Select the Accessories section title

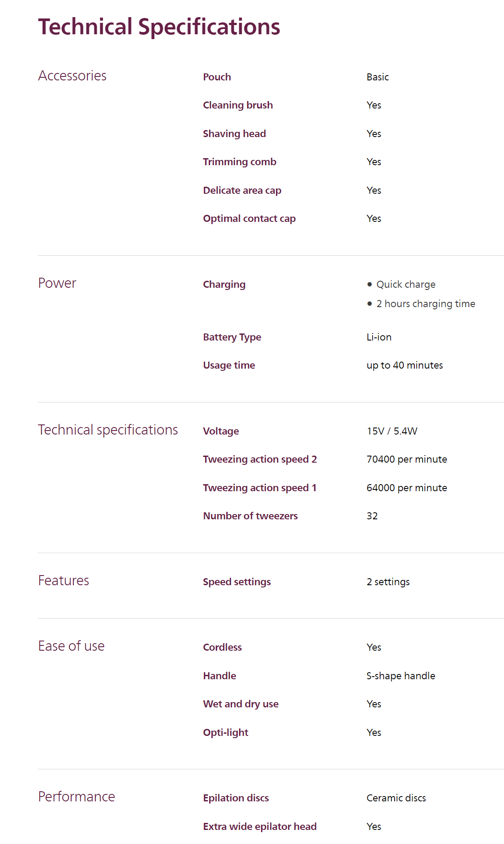[x=73, y=76]
